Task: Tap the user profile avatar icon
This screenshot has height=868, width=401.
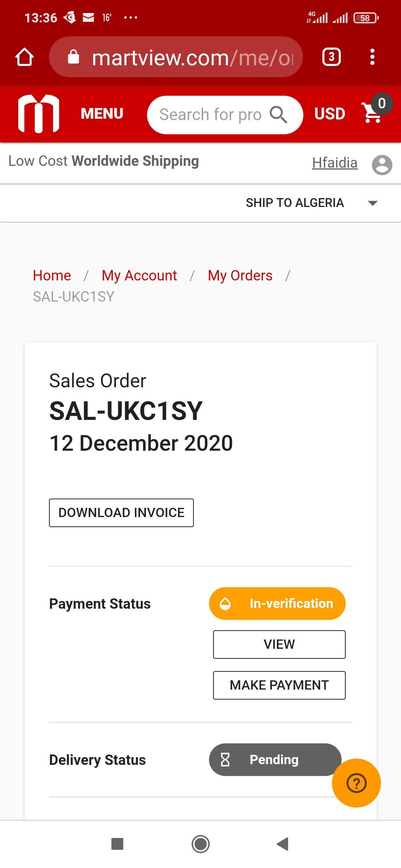Action: tap(382, 165)
